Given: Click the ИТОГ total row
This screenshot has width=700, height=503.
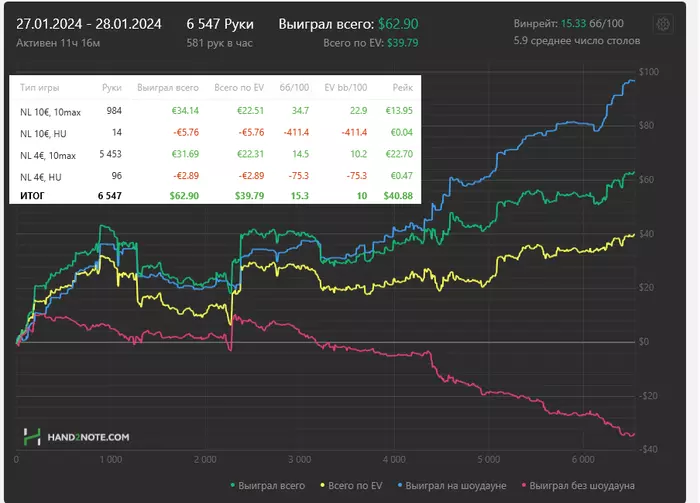Looking at the screenshot, I should (x=215, y=195).
